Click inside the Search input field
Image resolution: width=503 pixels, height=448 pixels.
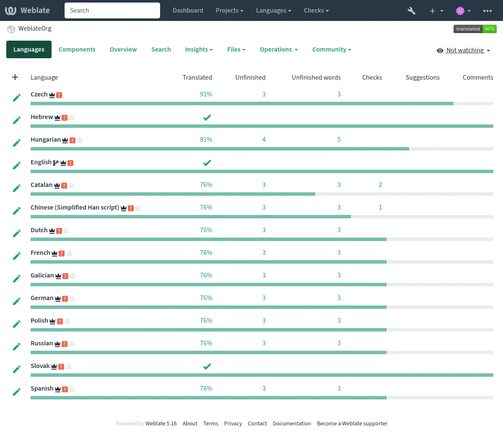[112, 10]
